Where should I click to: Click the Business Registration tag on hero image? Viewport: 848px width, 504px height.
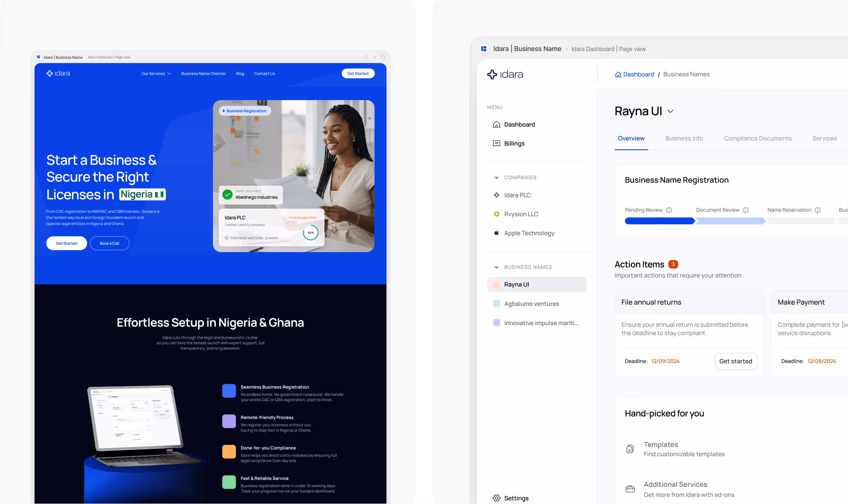click(x=245, y=111)
